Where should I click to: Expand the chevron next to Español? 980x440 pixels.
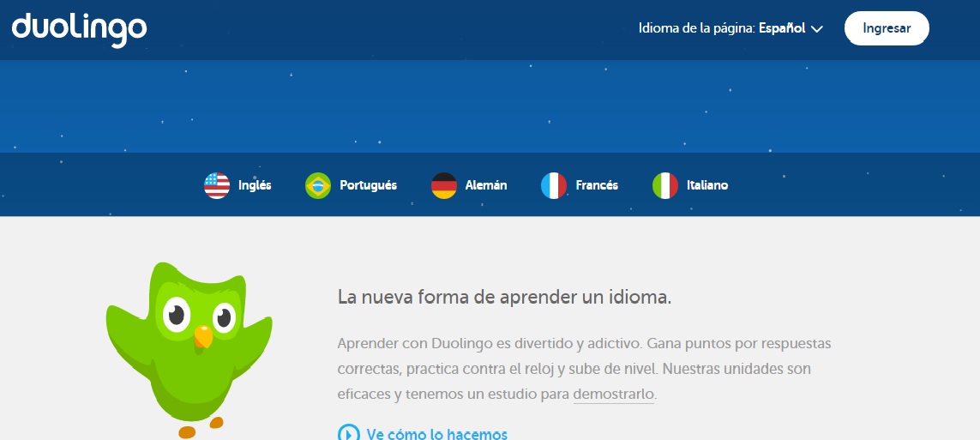pyautogui.click(x=817, y=29)
